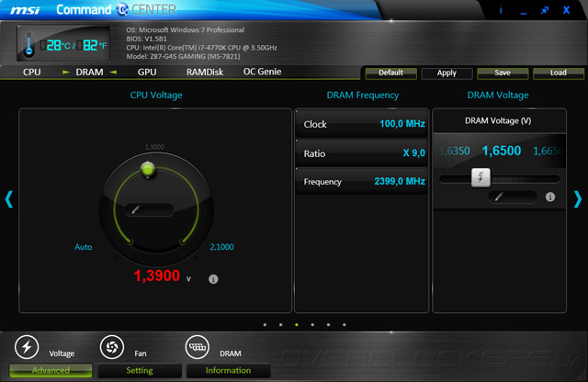
Task: Click the Default button
Action: [x=390, y=73]
